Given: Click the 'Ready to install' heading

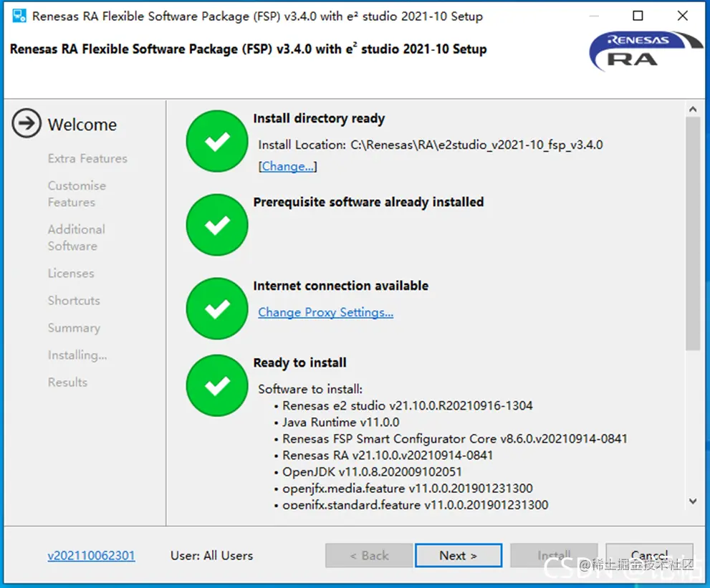Looking at the screenshot, I should (299, 362).
